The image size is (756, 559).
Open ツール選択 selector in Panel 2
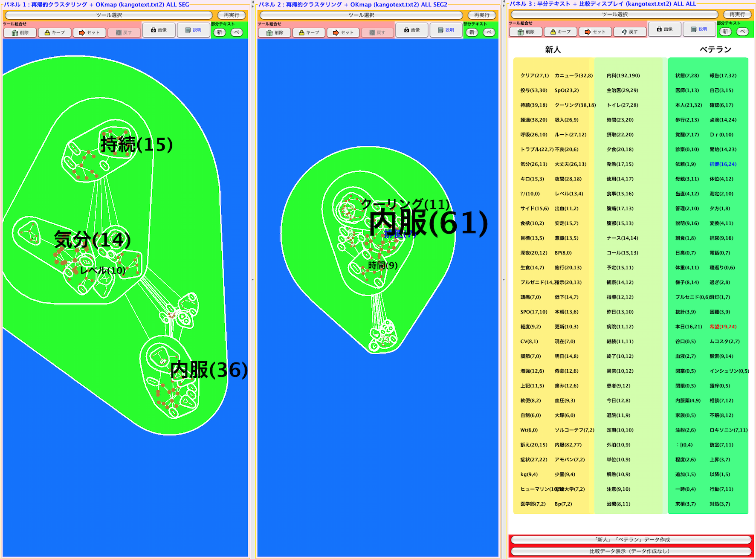click(361, 15)
